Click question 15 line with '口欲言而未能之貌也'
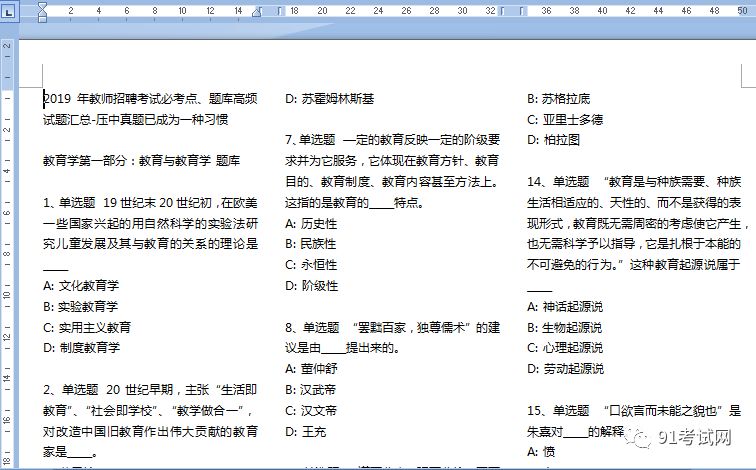 coord(634,411)
